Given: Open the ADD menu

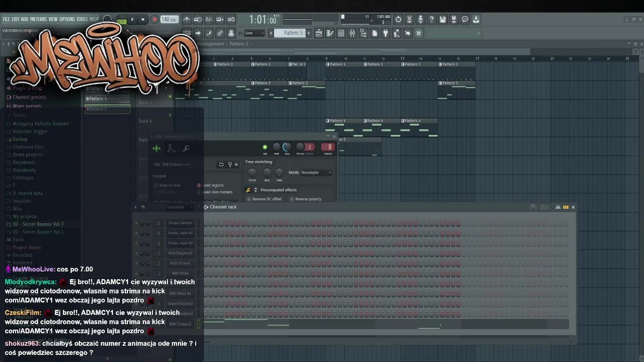Looking at the screenshot, I should pos(25,19).
